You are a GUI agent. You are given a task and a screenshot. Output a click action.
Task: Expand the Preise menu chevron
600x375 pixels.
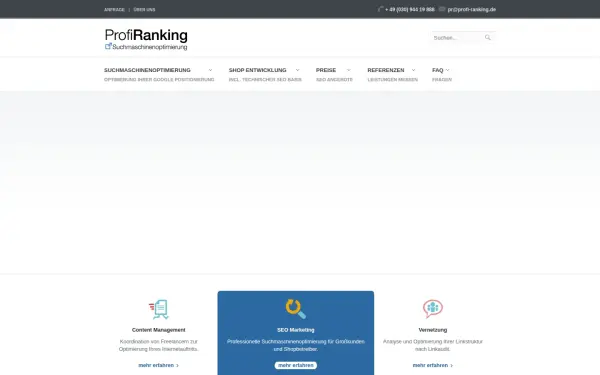coord(349,70)
